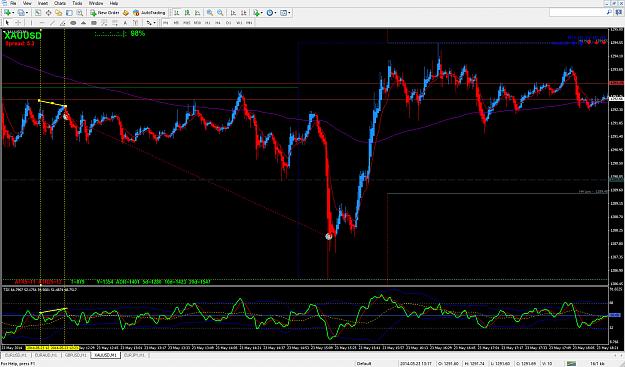Screen dimensions: 625x367
Task: Toggle Chart Shift
Action: (x=244, y=13)
